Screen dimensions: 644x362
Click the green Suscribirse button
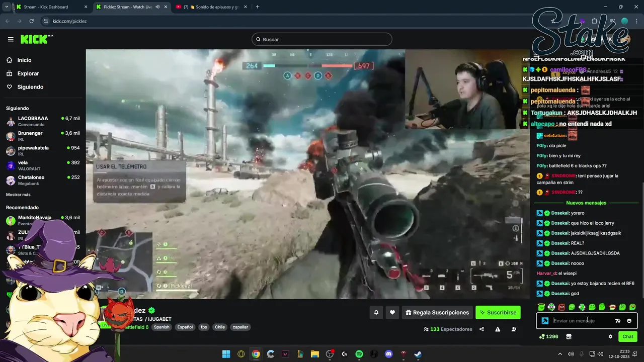pos(498,312)
